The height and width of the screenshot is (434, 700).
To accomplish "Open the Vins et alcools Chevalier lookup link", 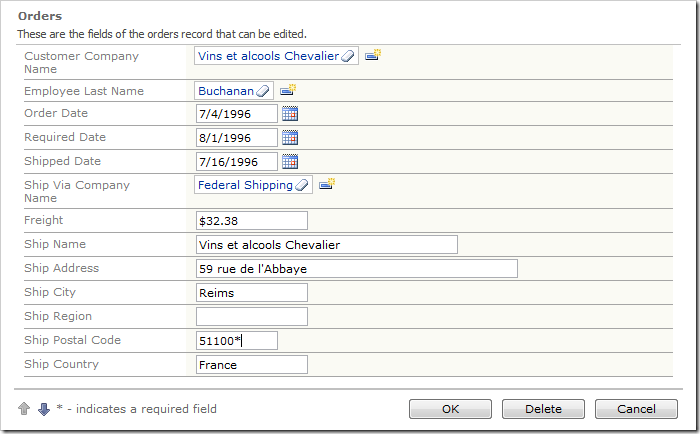I will pyautogui.click(x=268, y=57).
